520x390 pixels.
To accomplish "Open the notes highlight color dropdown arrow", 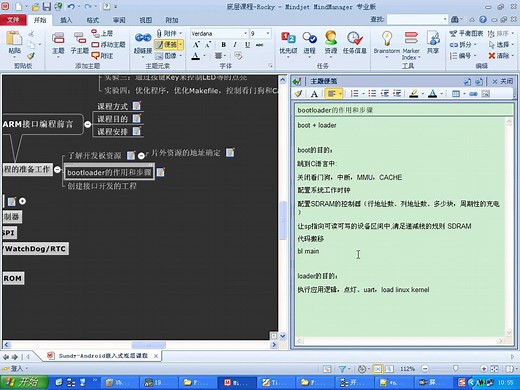I will pos(423,94).
